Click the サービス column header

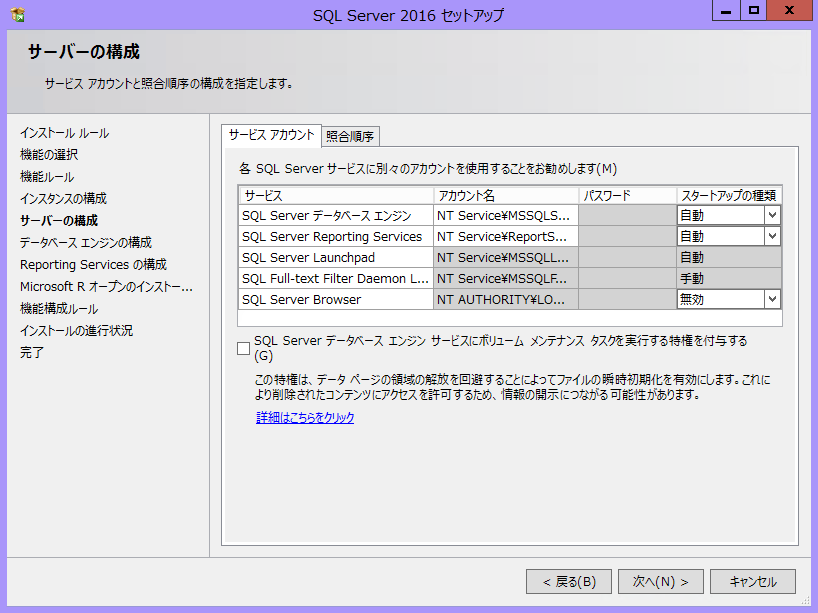335,195
